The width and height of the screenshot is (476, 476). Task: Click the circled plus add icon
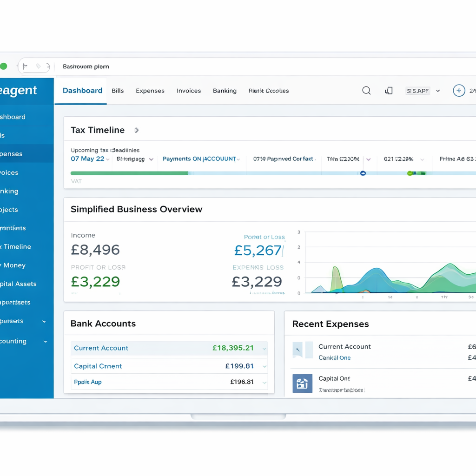tap(458, 91)
